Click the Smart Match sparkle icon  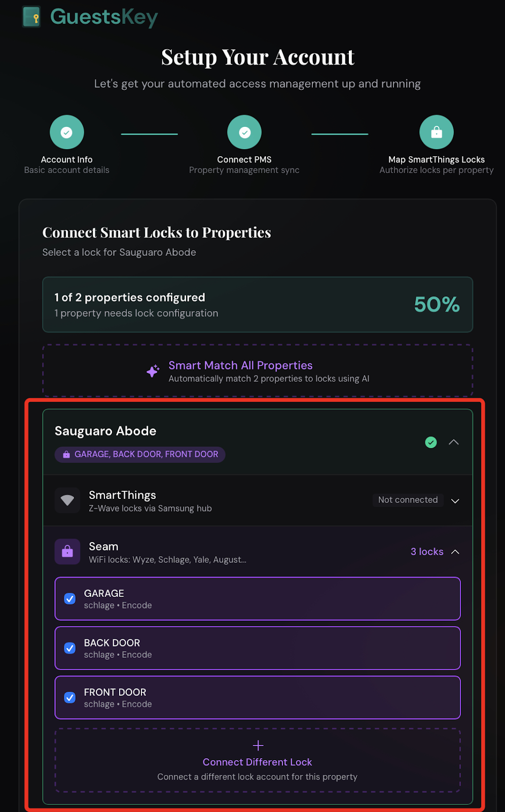(153, 371)
